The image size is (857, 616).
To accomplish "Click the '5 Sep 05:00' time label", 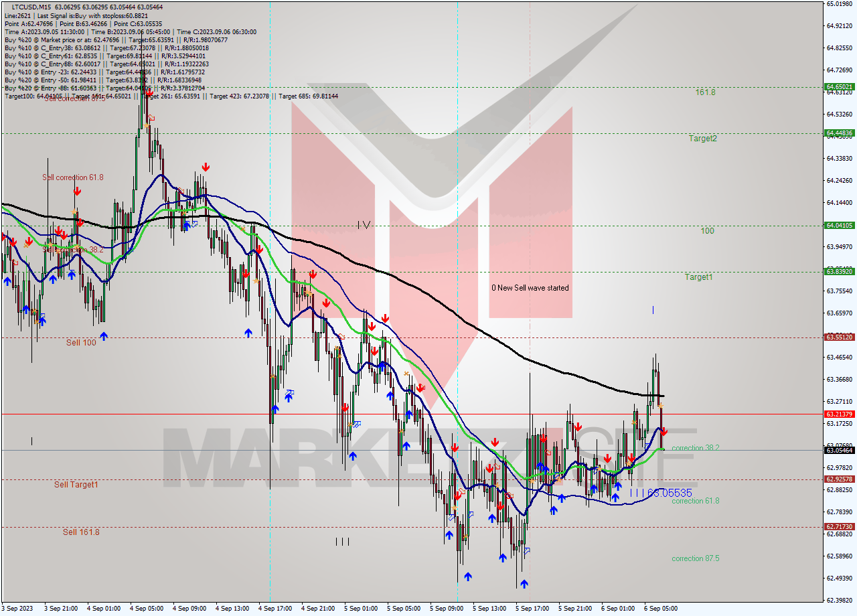I will pos(403,609).
